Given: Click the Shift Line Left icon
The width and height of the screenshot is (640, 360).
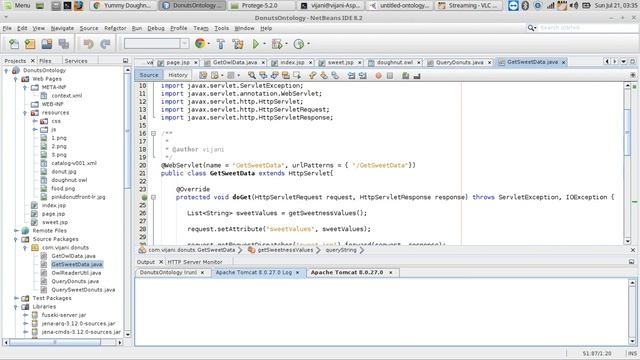Looking at the screenshot, I should coord(351,76).
